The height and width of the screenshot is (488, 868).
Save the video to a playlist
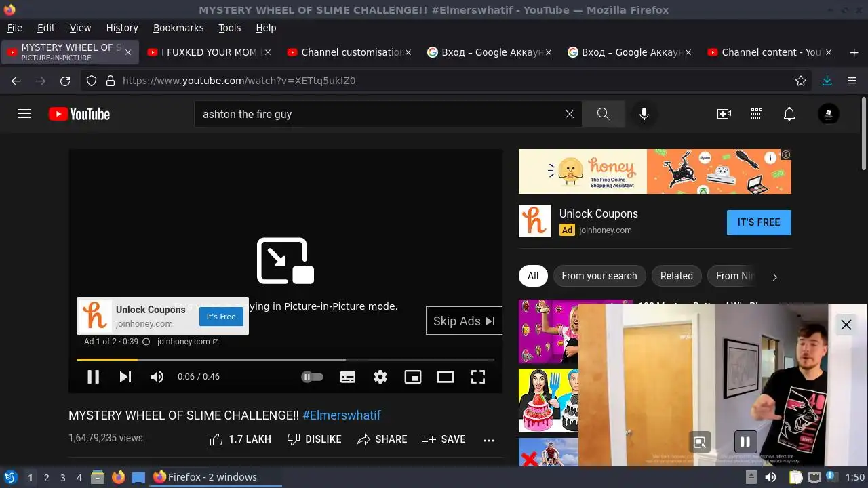(x=443, y=439)
